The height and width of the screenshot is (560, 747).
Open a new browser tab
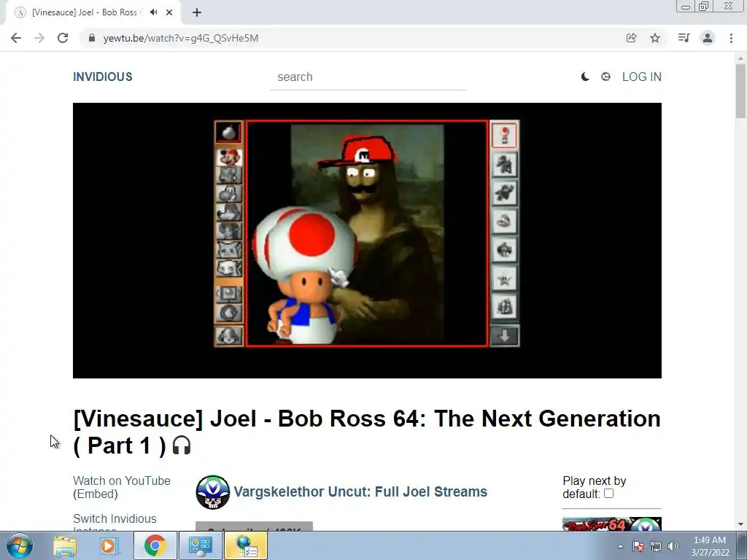(197, 12)
